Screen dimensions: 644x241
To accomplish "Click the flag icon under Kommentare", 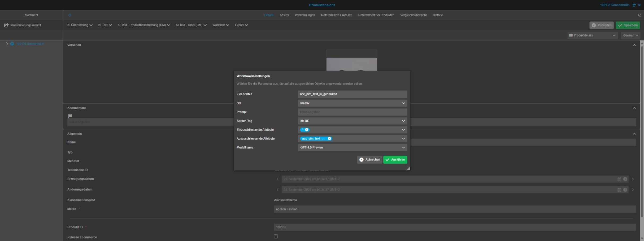I will [70, 116].
